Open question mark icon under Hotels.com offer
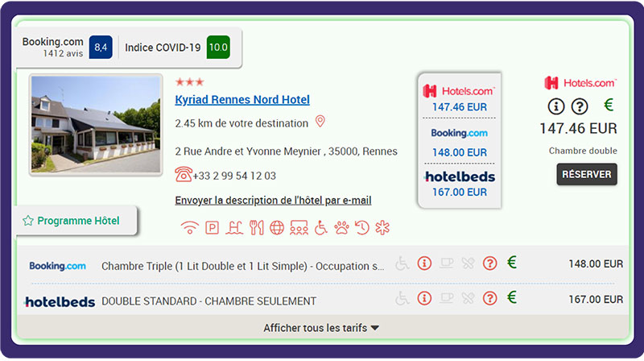The image size is (644, 361). pos(580,106)
